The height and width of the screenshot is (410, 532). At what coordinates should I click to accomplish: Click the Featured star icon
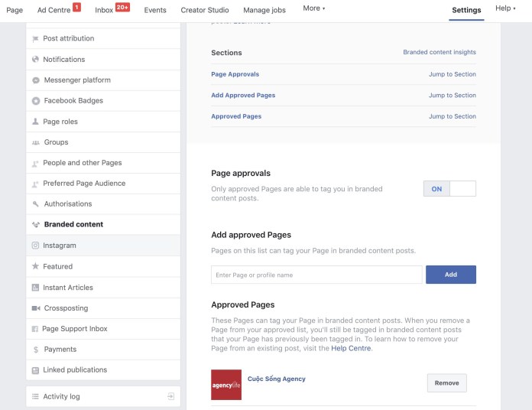(x=35, y=266)
